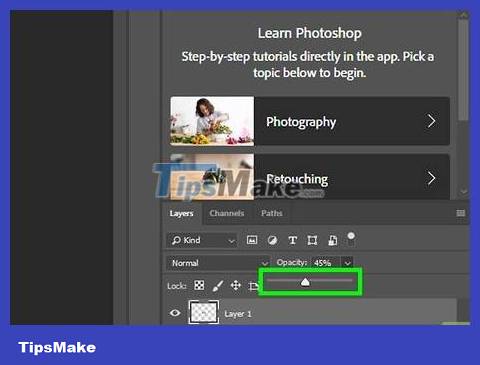Lock image pixels with brush icon
The width and height of the screenshot is (480, 365).
pyautogui.click(x=218, y=285)
